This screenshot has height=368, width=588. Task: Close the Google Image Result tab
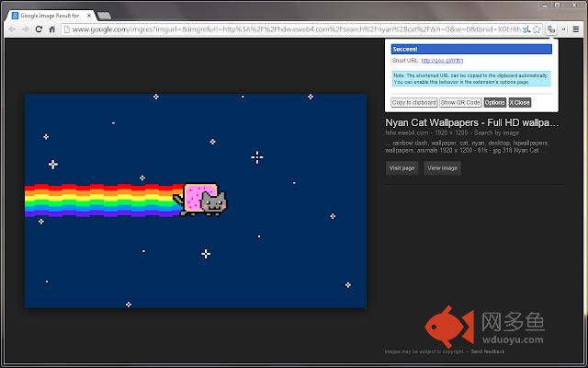click(x=89, y=16)
